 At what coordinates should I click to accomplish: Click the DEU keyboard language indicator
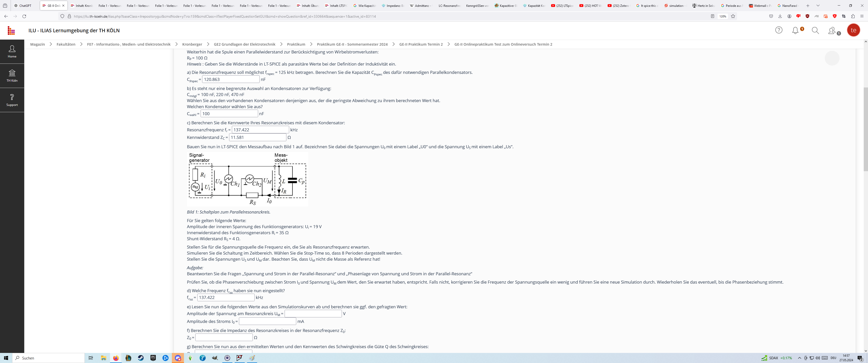click(833, 358)
